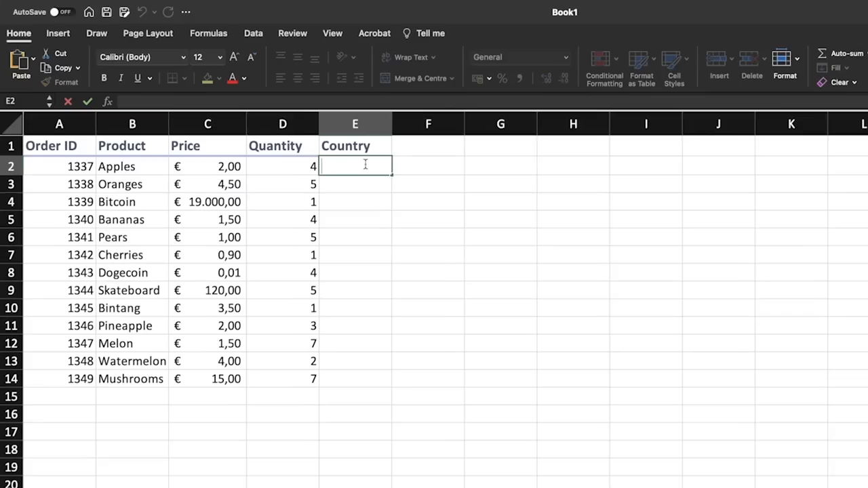
Task: Select column E header
Action: (x=355, y=124)
